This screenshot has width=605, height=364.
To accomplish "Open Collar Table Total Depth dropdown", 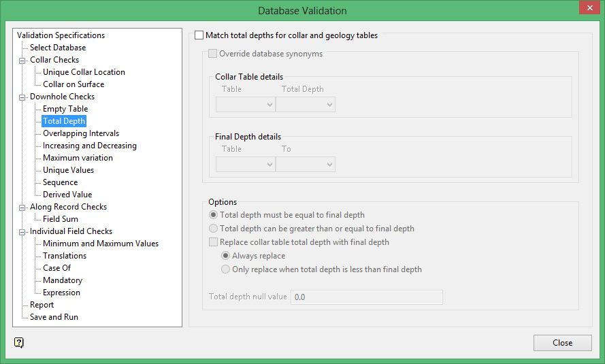I will (305, 104).
